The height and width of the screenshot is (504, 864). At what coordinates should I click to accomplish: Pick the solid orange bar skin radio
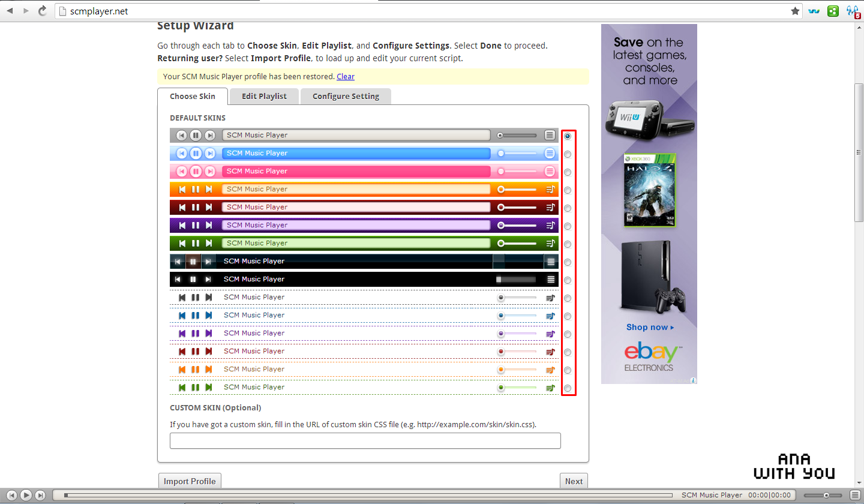(568, 190)
